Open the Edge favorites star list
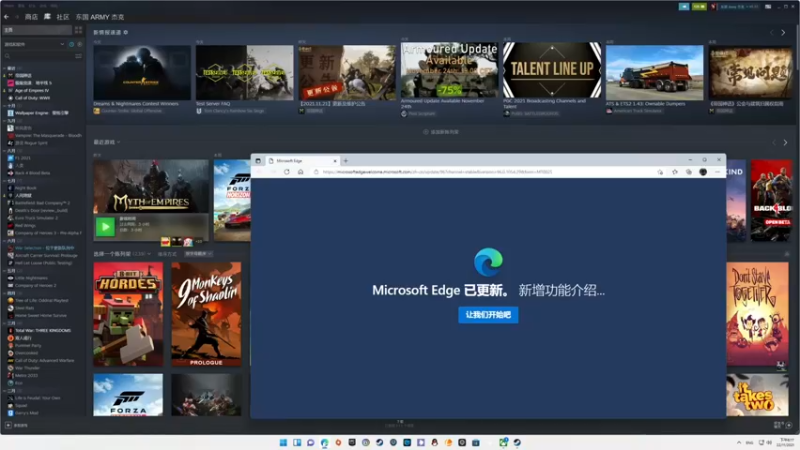 674,172
